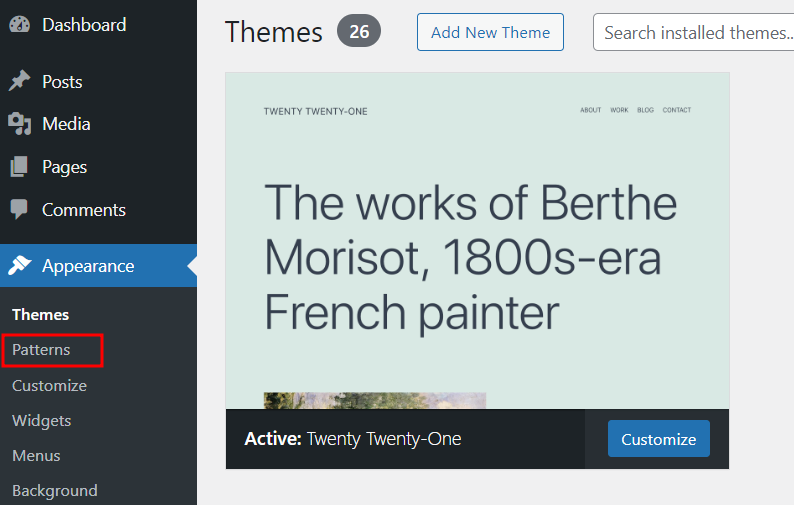The height and width of the screenshot is (505, 794).
Task: Open Patterns under Appearance
Action: (x=41, y=350)
